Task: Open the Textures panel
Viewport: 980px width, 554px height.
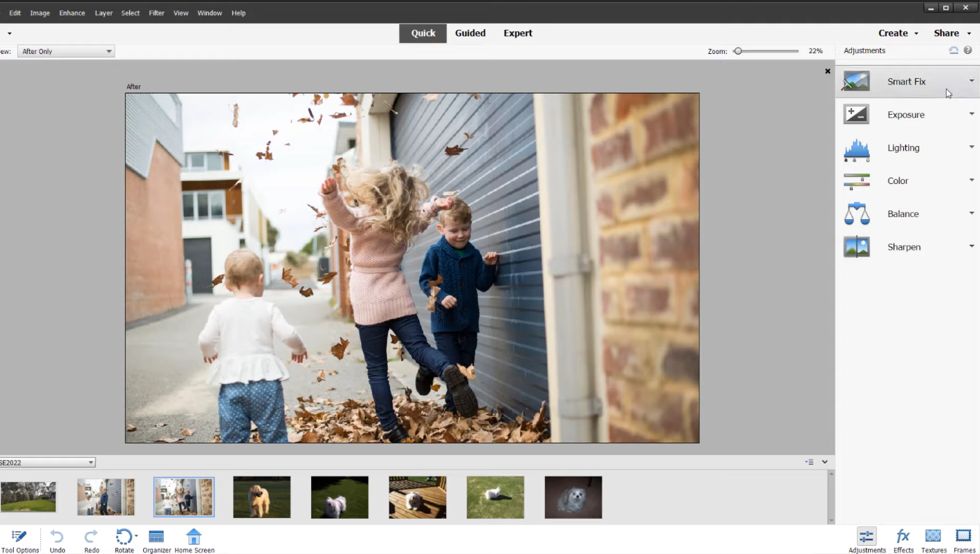Action: 933,539
